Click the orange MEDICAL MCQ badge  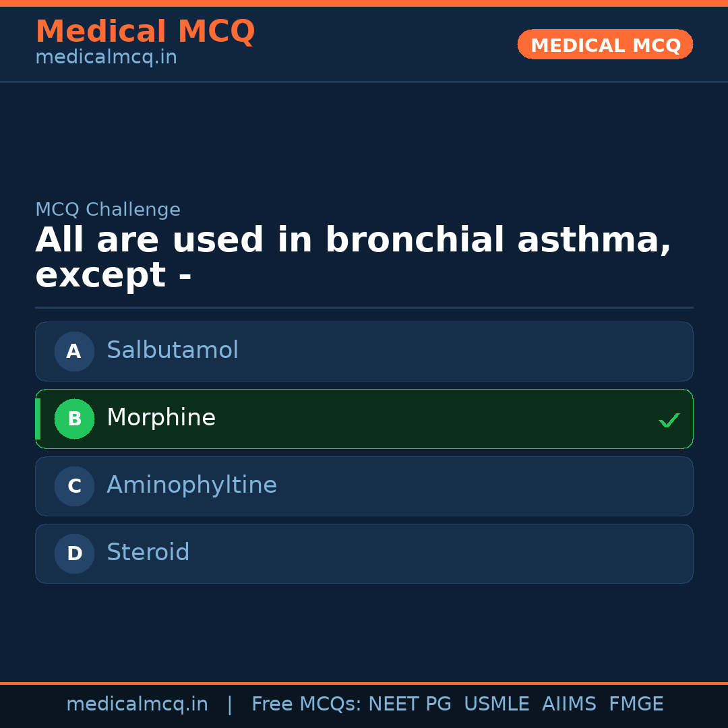pyautogui.click(x=605, y=44)
